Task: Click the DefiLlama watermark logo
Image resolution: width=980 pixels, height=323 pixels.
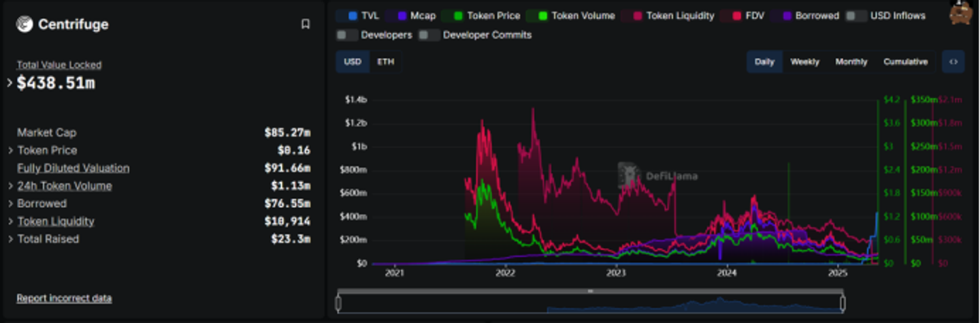Action: point(657,176)
